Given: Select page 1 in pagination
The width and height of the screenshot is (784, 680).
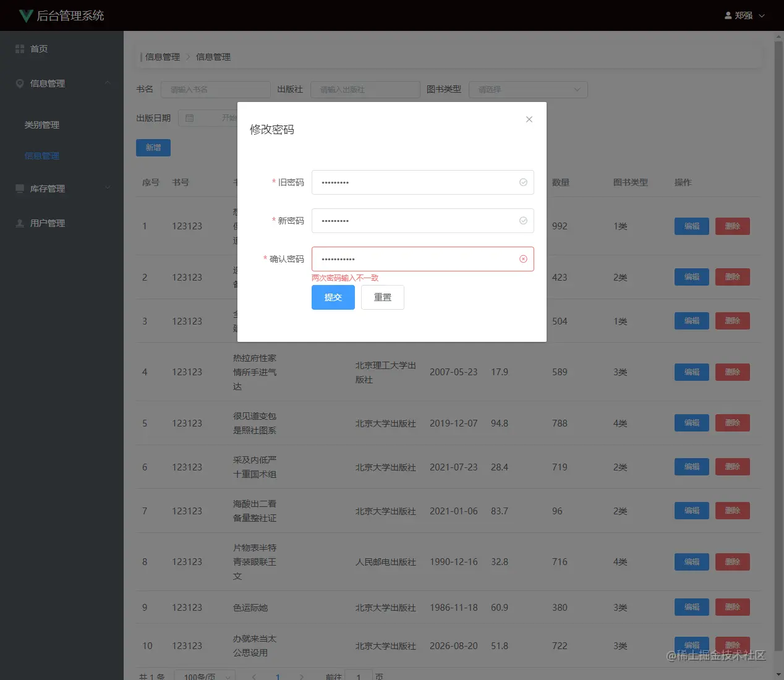Looking at the screenshot, I should coord(278,677).
